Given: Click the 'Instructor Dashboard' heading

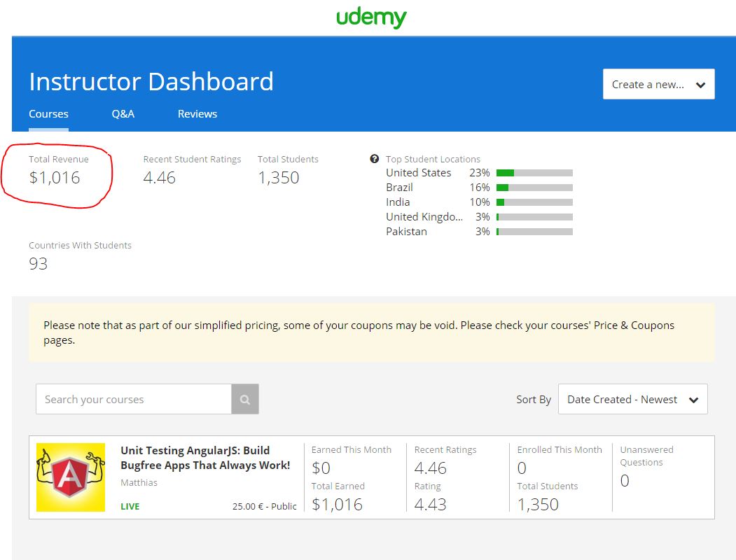Looking at the screenshot, I should coord(151,82).
